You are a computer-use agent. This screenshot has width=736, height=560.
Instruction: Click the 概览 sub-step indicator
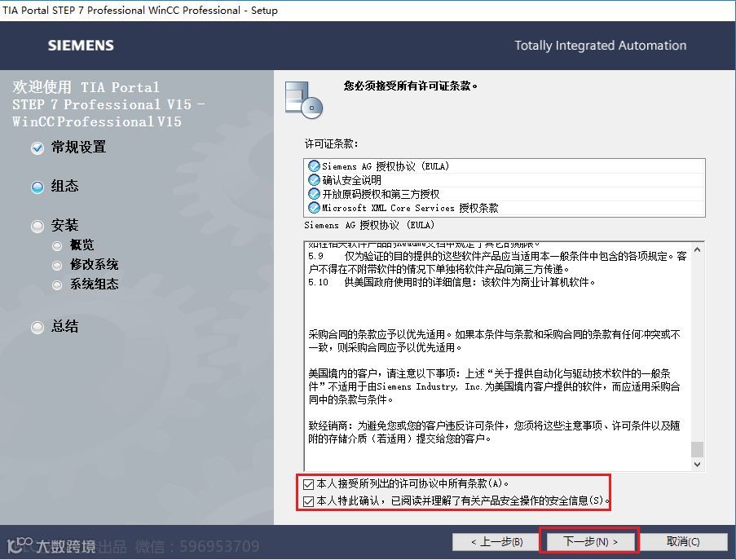[x=57, y=246]
